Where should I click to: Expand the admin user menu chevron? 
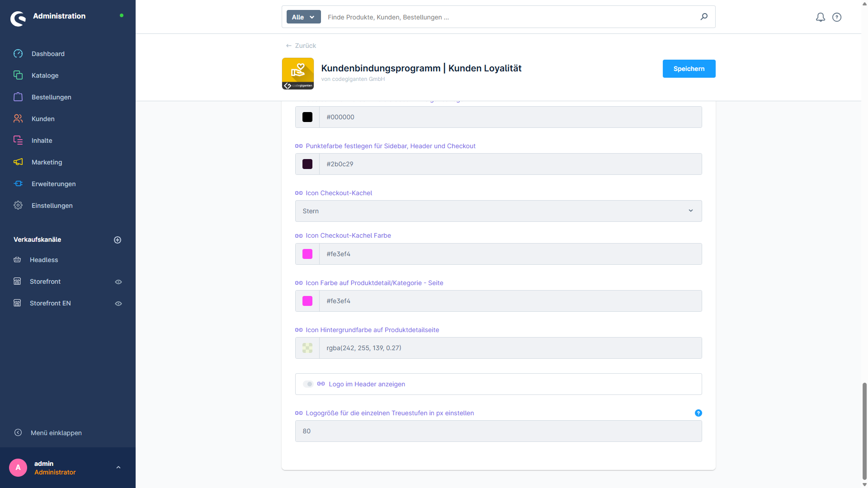tap(118, 468)
